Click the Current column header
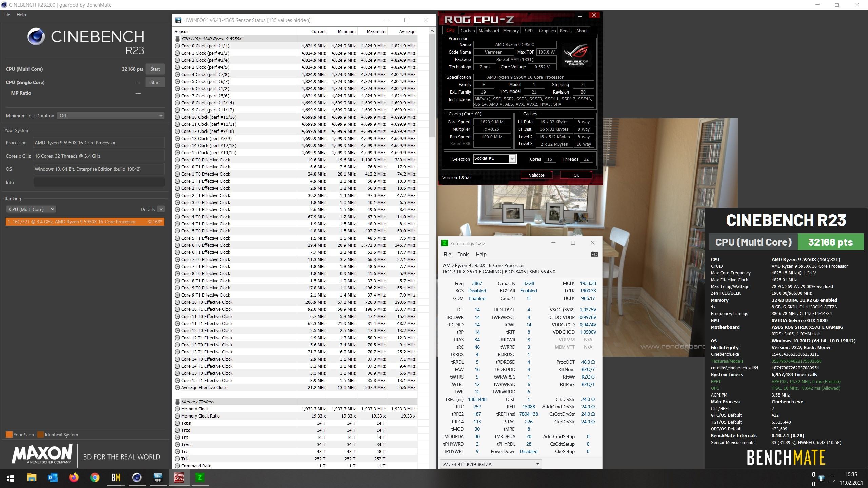 click(x=313, y=31)
